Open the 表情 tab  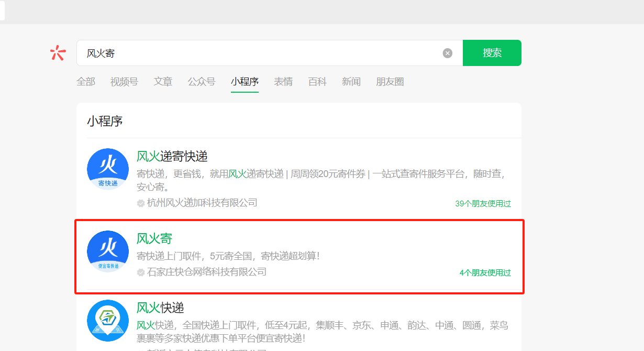(x=283, y=82)
